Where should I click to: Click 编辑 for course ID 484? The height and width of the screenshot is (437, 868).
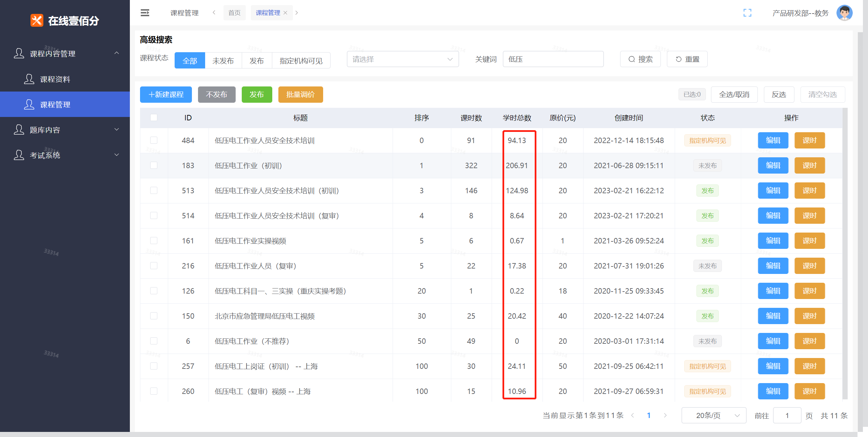pos(773,140)
